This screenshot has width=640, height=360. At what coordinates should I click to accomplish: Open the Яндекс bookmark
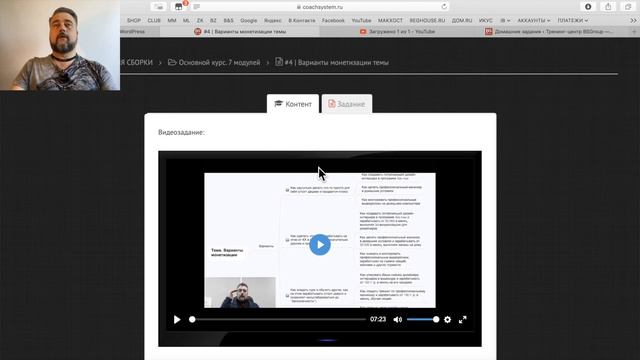273,20
